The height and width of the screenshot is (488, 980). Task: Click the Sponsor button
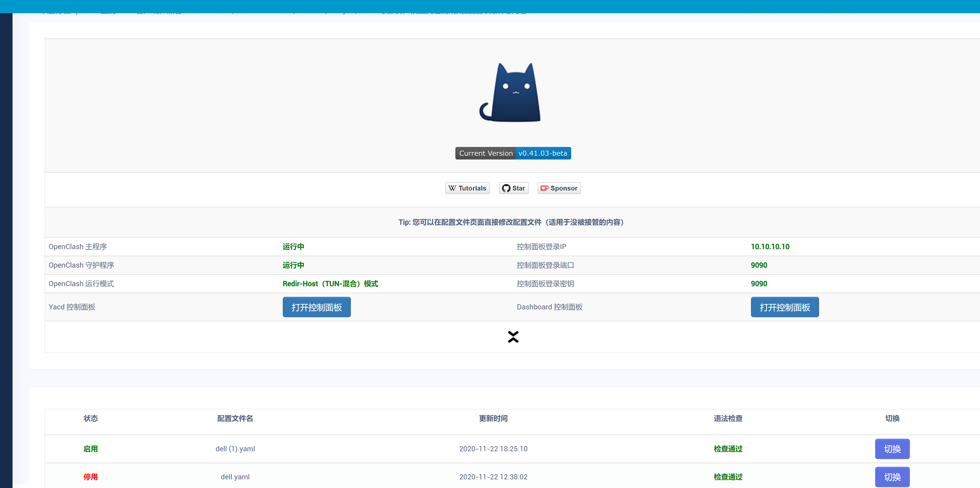pos(559,188)
